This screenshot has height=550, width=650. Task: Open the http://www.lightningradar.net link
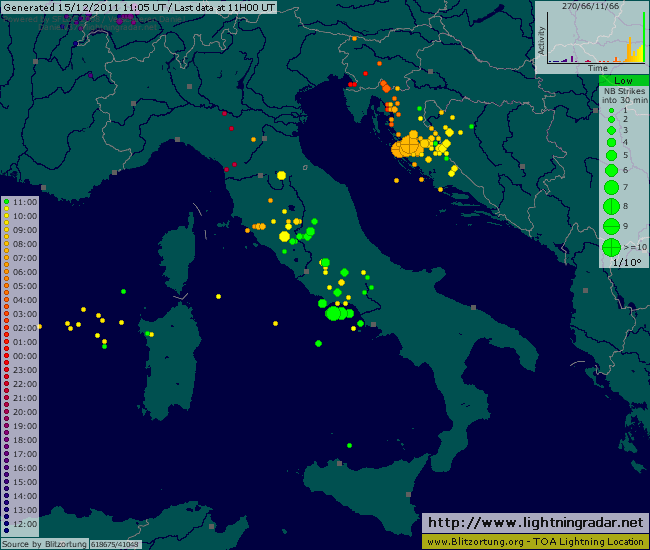pos(535,523)
